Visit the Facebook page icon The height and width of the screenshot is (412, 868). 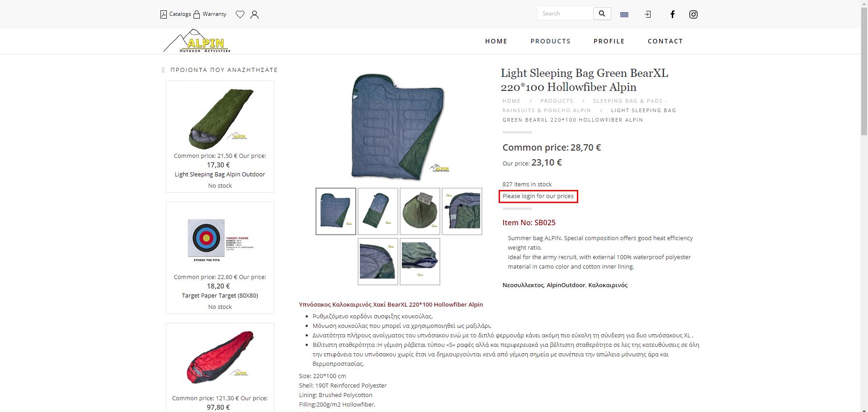pos(672,14)
